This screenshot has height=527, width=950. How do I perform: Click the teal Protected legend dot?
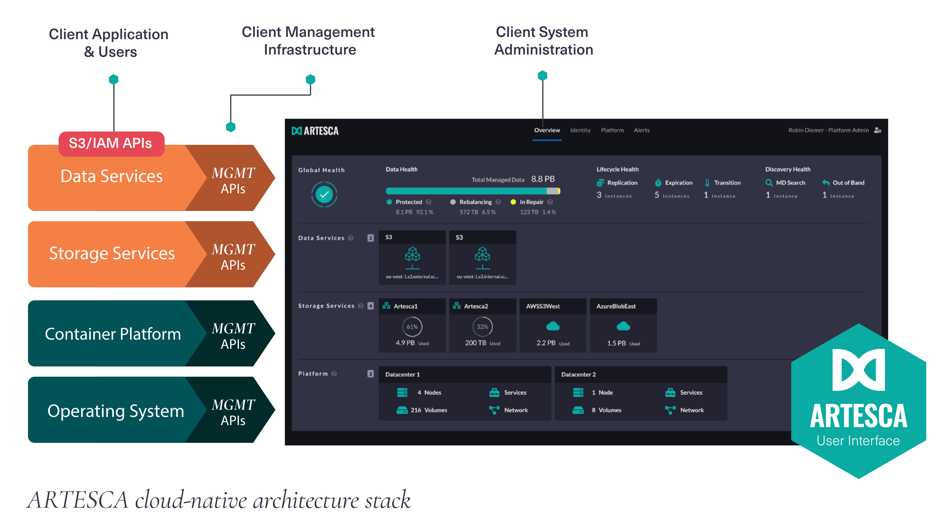coord(389,202)
